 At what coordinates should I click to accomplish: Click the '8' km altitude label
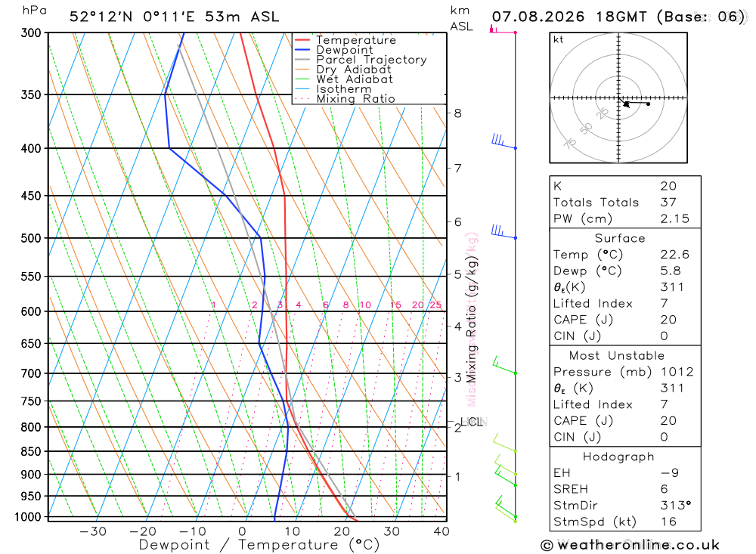pos(457,113)
